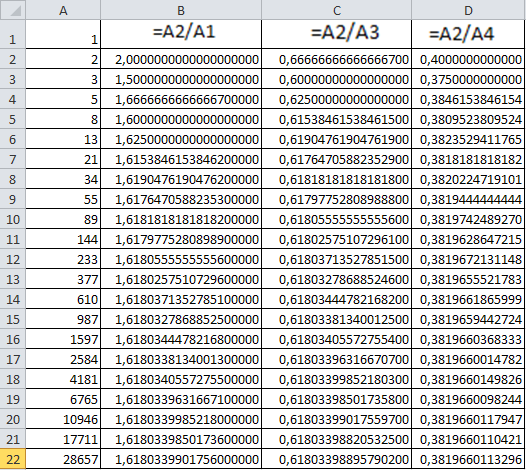Click cell with value 0,6666666666666700

point(336,59)
